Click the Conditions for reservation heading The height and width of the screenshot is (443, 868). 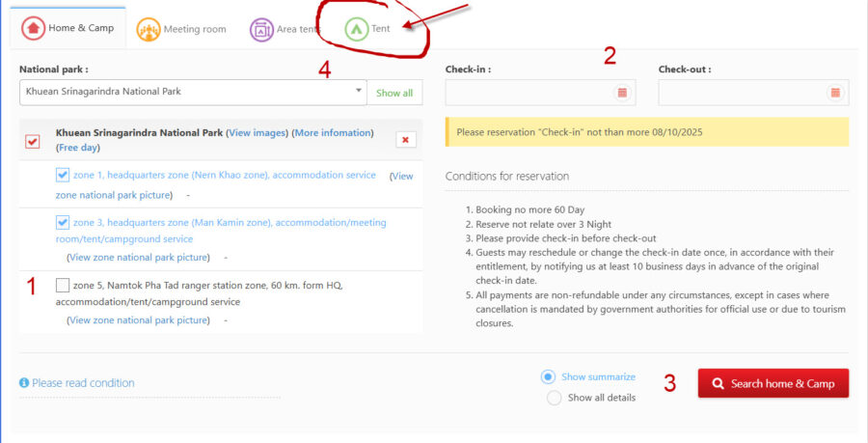(x=507, y=176)
